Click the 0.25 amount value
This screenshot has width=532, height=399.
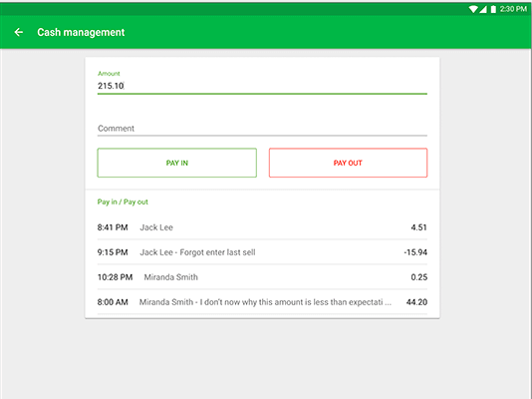tap(419, 277)
